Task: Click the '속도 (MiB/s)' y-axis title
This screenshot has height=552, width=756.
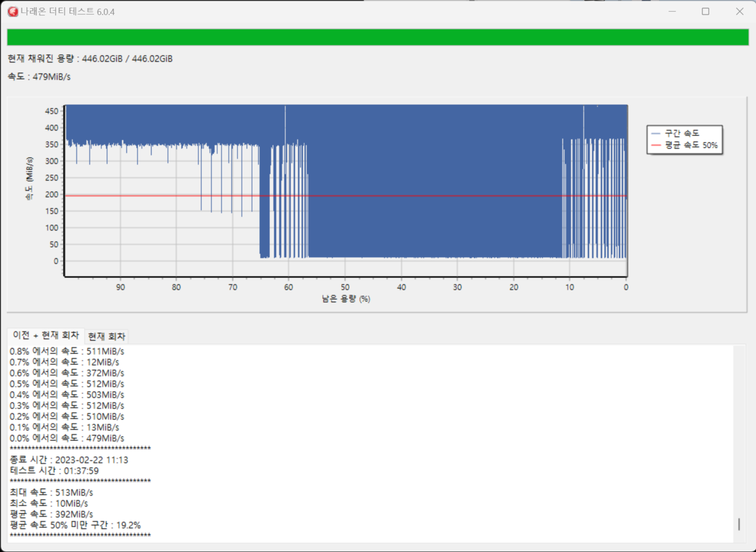Action: point(28,179)
